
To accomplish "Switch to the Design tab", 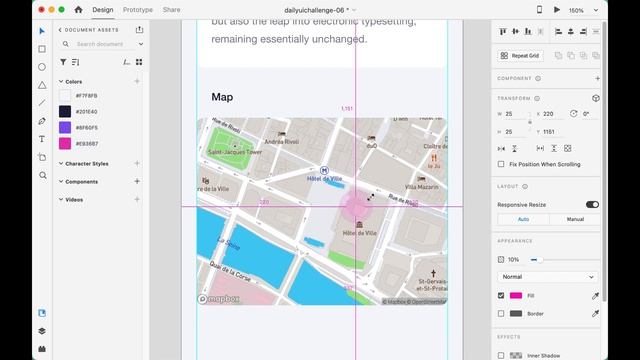I will coord(102,9).
